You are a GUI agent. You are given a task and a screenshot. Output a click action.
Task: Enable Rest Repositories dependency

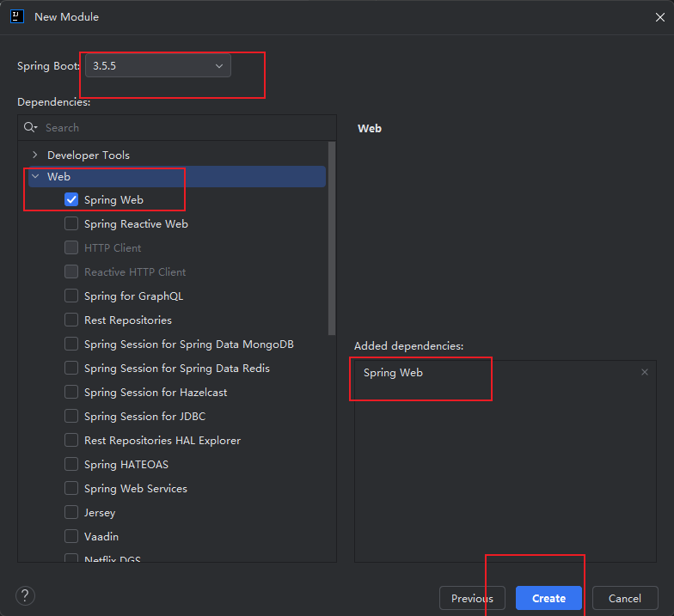71,320
